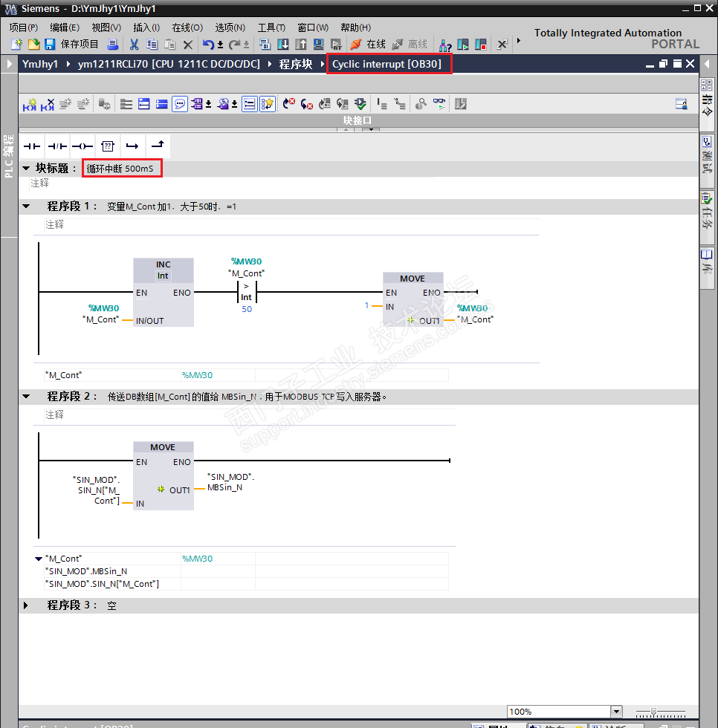Open the 选项(N) menu
The image size is (718, 728).
230,27
